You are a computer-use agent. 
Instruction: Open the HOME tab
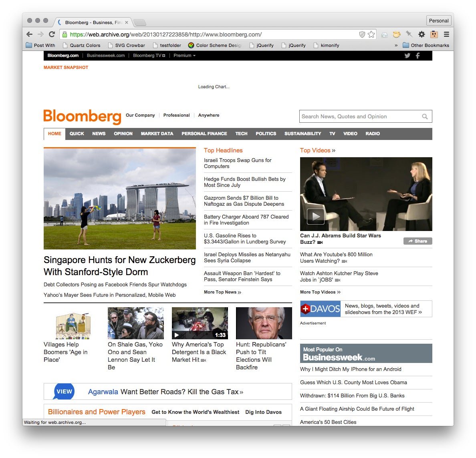coord(54,134)
